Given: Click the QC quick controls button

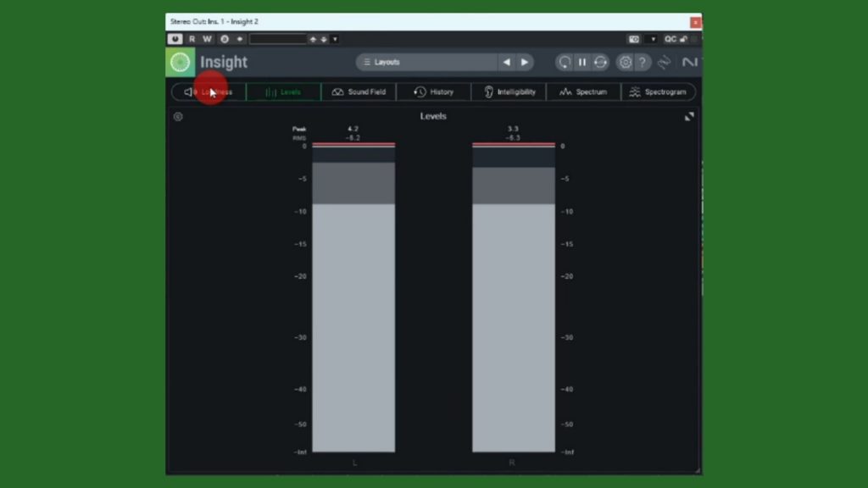Looking at the screenshot, I should [x=670, y=39].
